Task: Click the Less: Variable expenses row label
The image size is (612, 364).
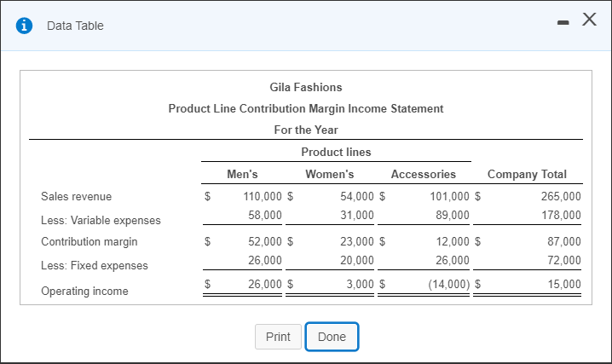Action: click(x=101, y=221)
